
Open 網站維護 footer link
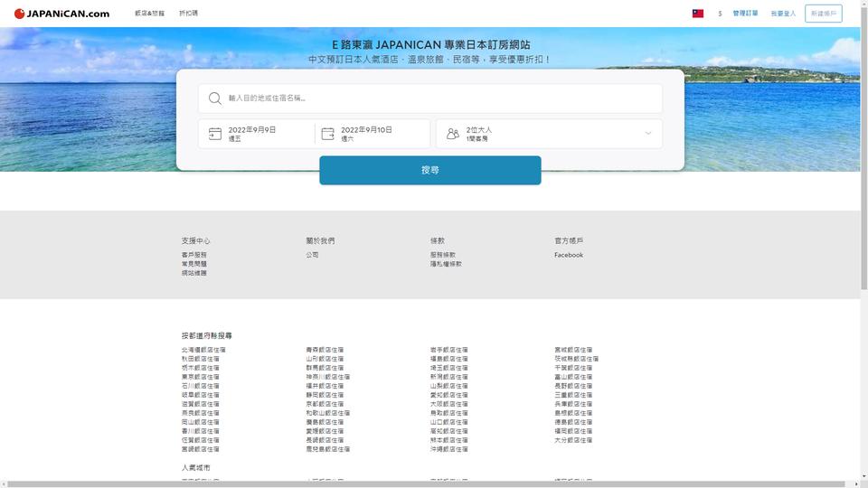coord(193,273)
